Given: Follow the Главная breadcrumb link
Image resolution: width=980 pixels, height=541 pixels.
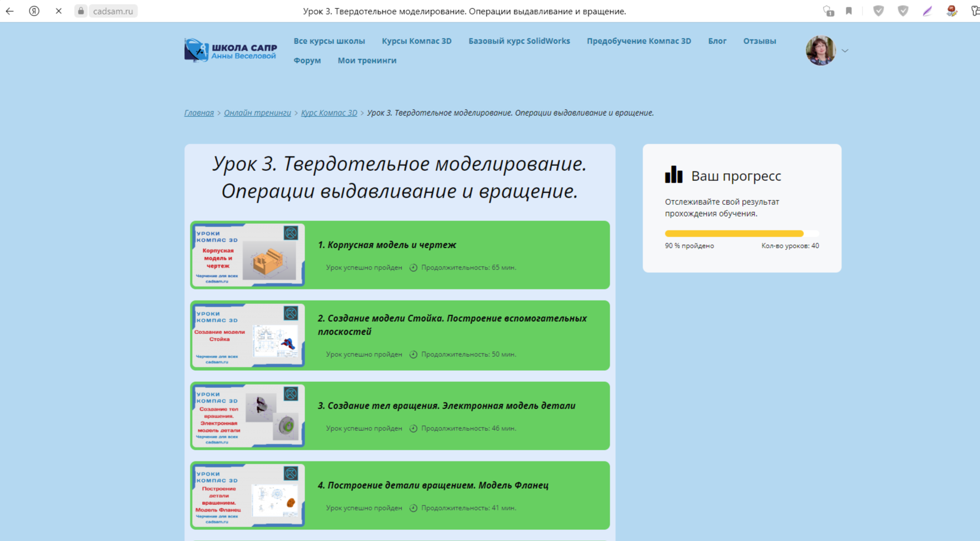Looking at the screenshot, I should click(199, 113).
